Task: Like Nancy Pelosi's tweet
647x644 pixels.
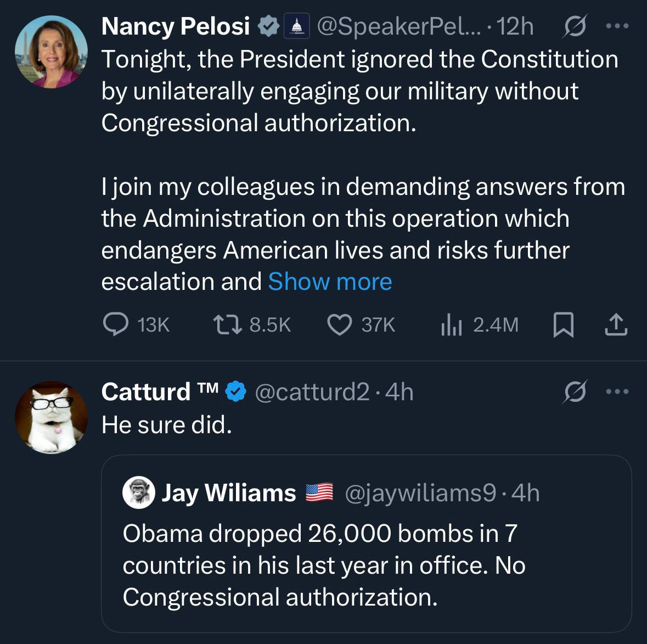Action: (340, 324)
